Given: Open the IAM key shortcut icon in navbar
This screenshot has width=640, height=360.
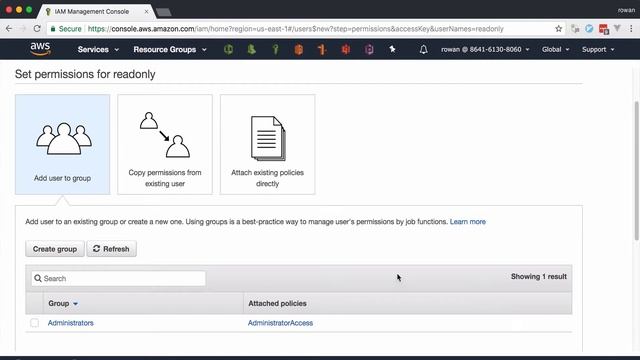Looking at the screenshot, I should [276, 49].
